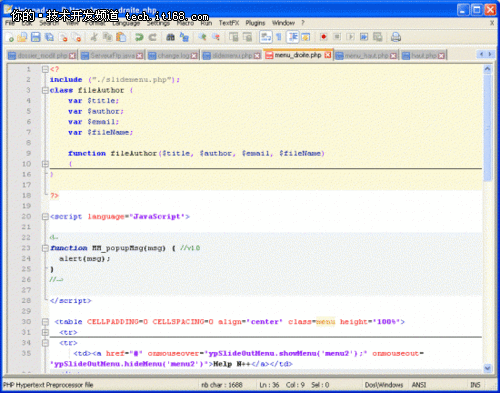Click the Stop Recording macro icon
This screenshot has width=500, height=393.
coord(337,37)
